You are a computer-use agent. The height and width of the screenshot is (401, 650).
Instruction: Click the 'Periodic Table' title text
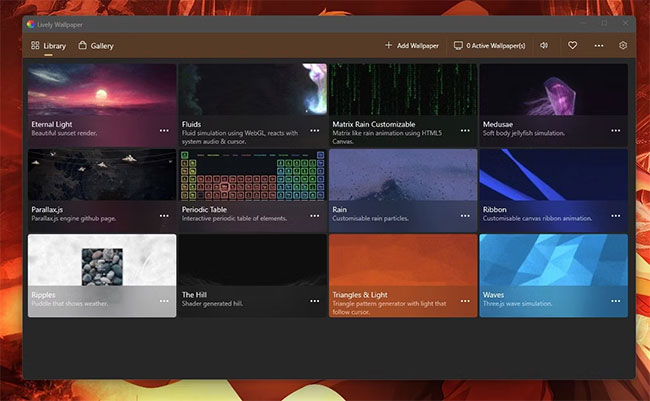pos(204,209)
